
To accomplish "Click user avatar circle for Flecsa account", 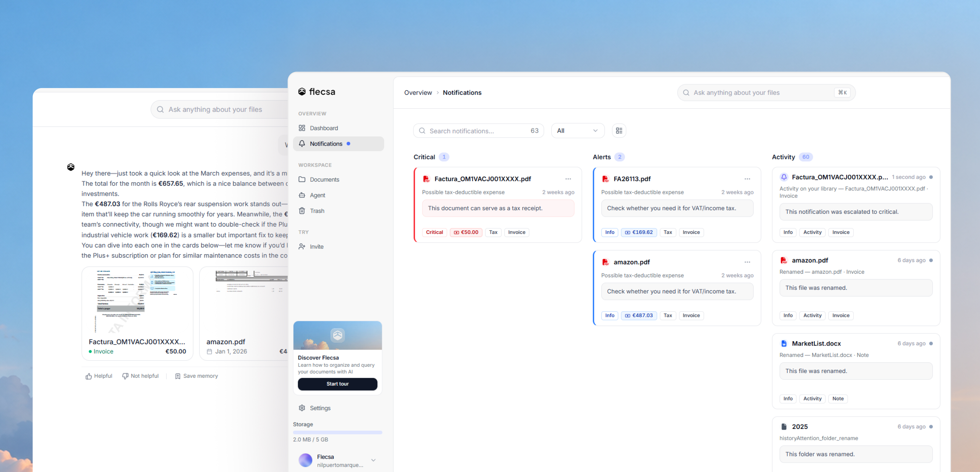I will pos(305,460).
